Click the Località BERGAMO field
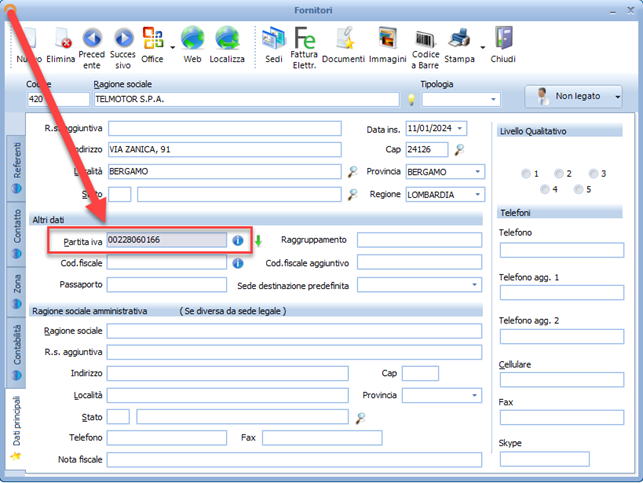Viewport: 643px width, 483px height. pyautogui.click(x=225, y=171)
